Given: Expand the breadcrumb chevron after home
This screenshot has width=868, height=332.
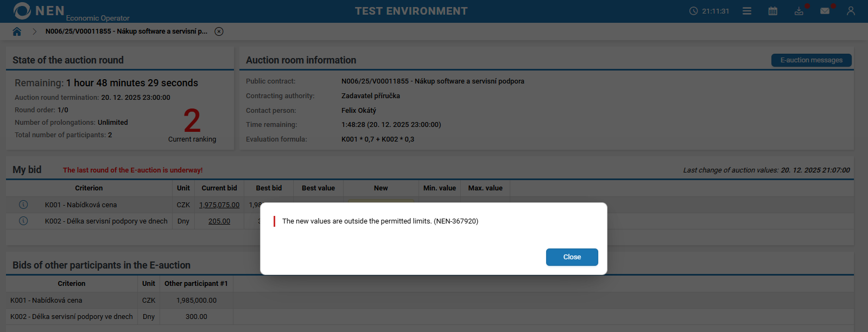Looking at the screenshot, I should click(x=34, y=31).
